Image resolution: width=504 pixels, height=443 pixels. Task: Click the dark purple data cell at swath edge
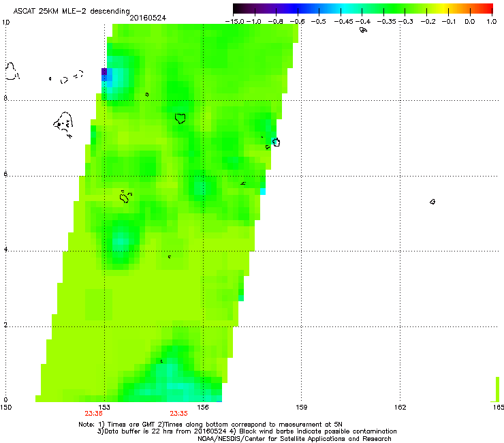click(x=104, y=72)
